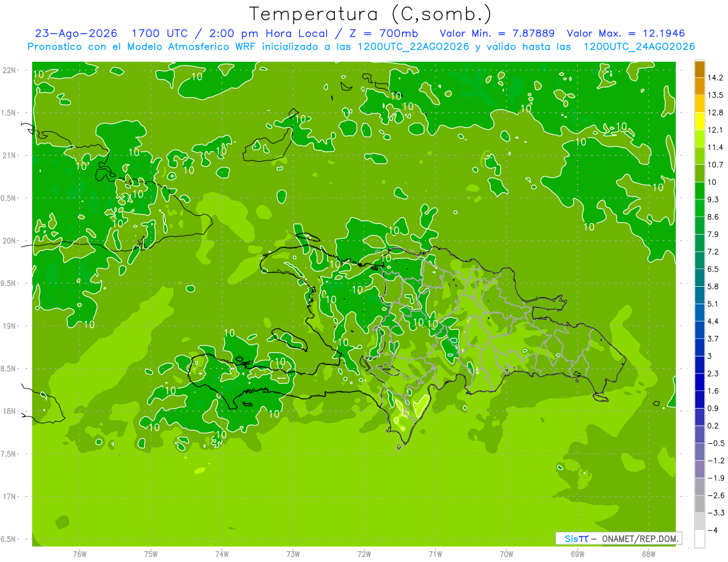
Task: Click the "5.1" colorbar label
Action: [713, 304]
